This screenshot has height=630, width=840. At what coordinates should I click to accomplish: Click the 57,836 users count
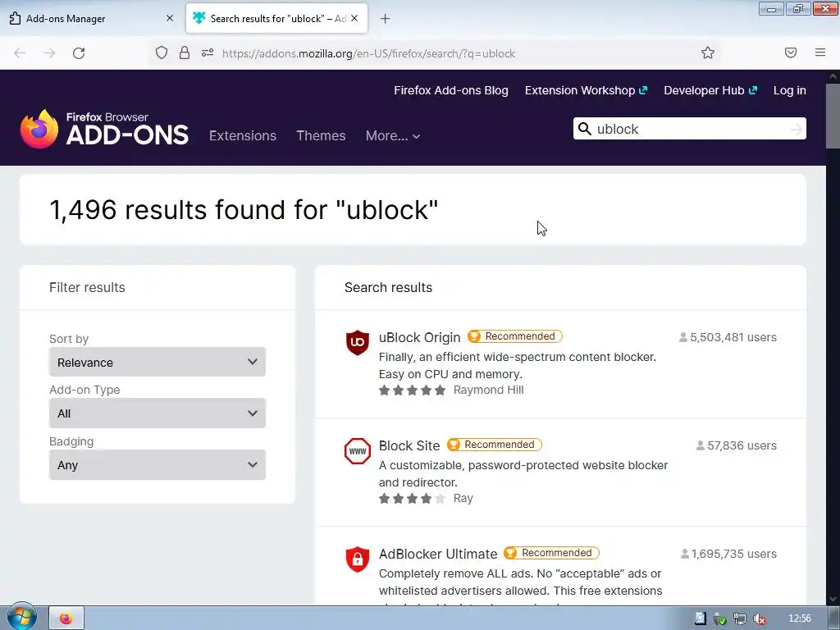pos(737,445)
